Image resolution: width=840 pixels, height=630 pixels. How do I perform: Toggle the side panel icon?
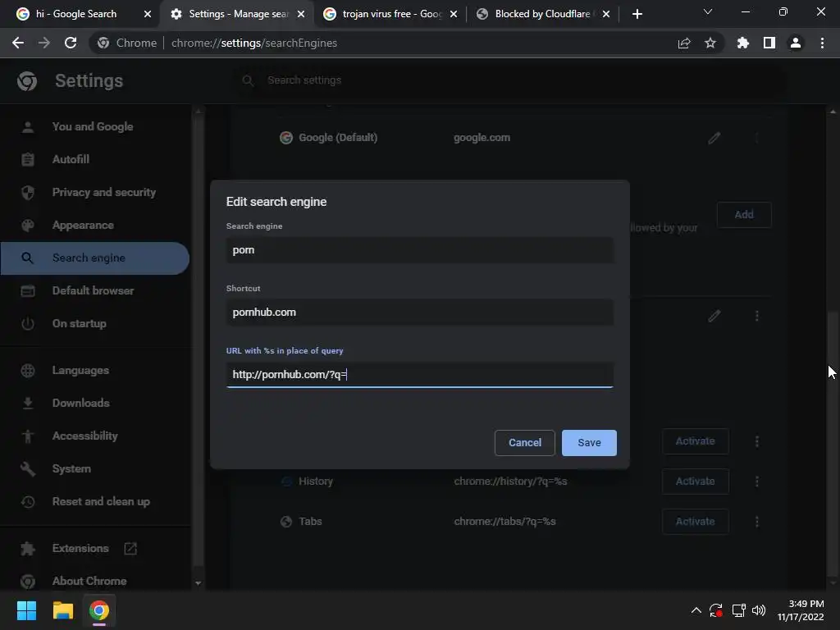tap(769, 43)
